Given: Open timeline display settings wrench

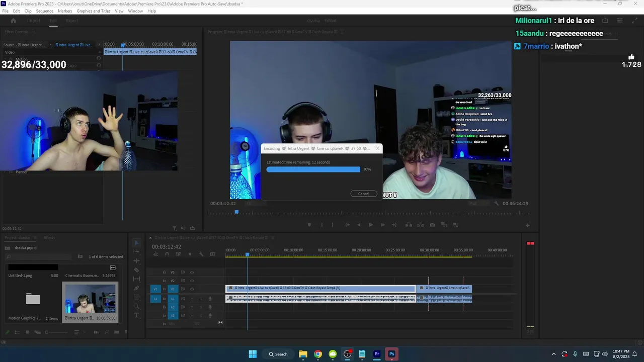Looking at the screenshot, I should [x=201, y=254].
